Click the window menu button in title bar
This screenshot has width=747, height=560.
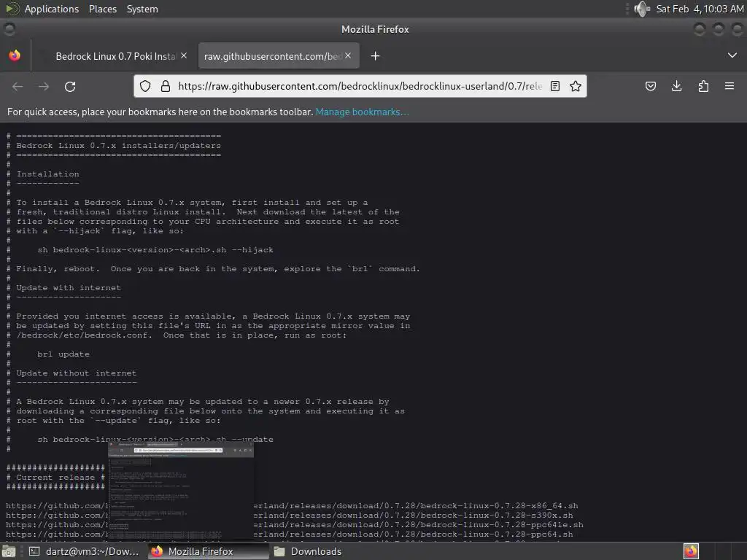9,29
